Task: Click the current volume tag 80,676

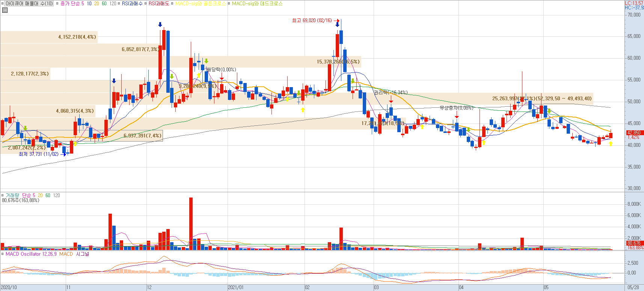Action: point(634,243)
